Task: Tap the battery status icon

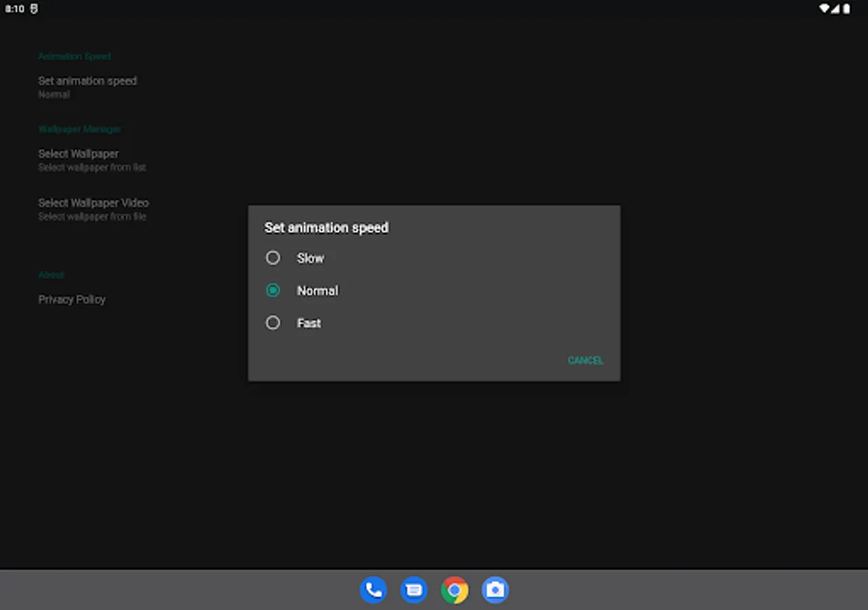Action: (x=846, y=9)
